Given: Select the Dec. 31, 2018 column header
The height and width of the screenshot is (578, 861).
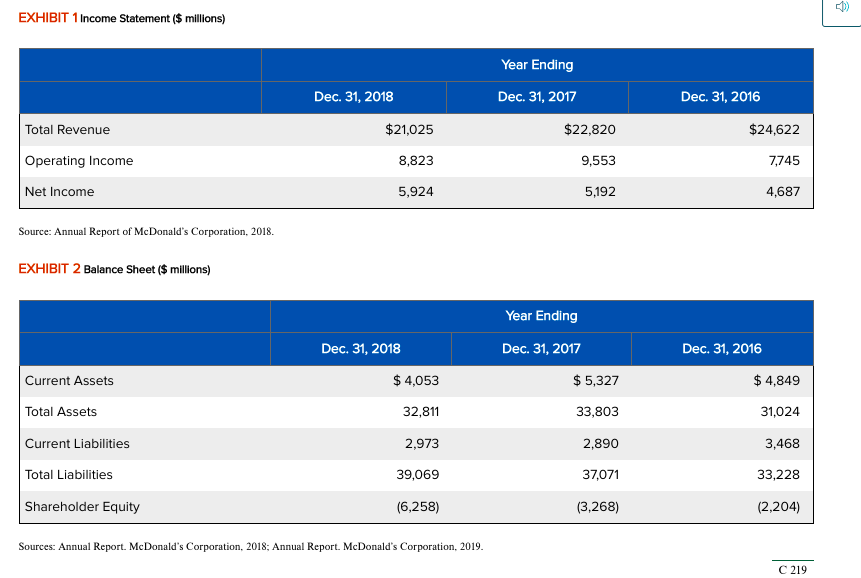Looking at the screenshot, I should [x=352, y=97].
